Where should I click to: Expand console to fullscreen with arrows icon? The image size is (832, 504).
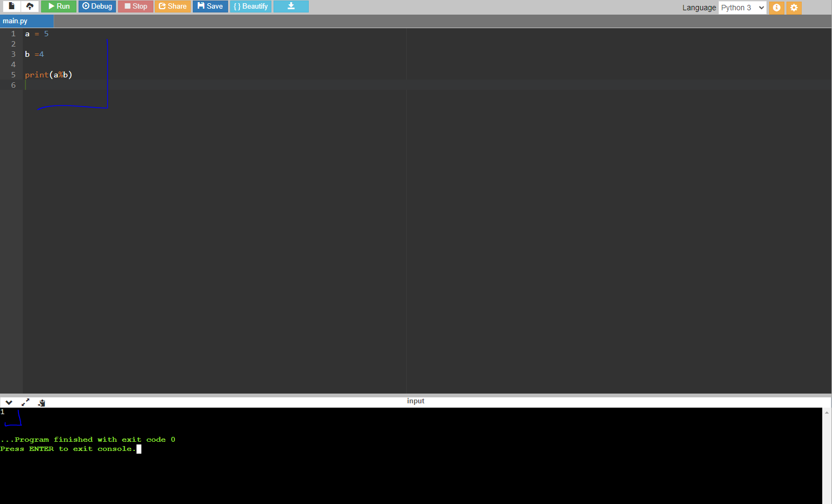coord(25,402)
